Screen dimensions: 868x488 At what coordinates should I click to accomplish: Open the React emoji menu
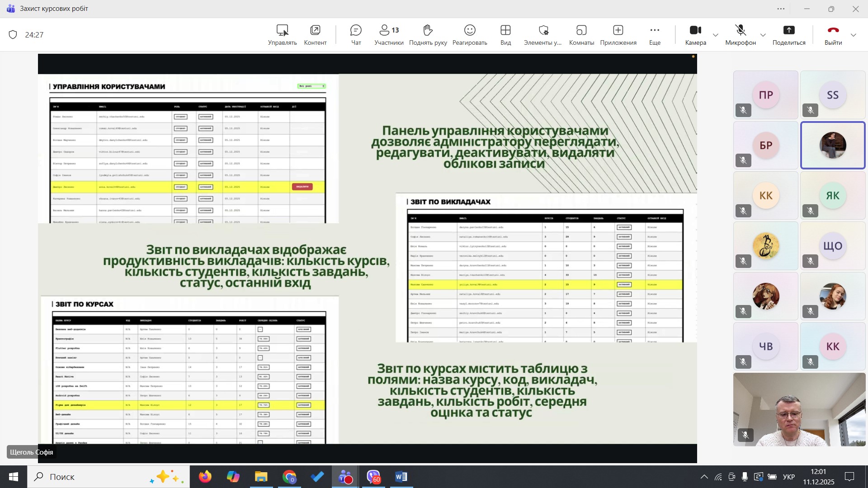click(x=470, y=35)
